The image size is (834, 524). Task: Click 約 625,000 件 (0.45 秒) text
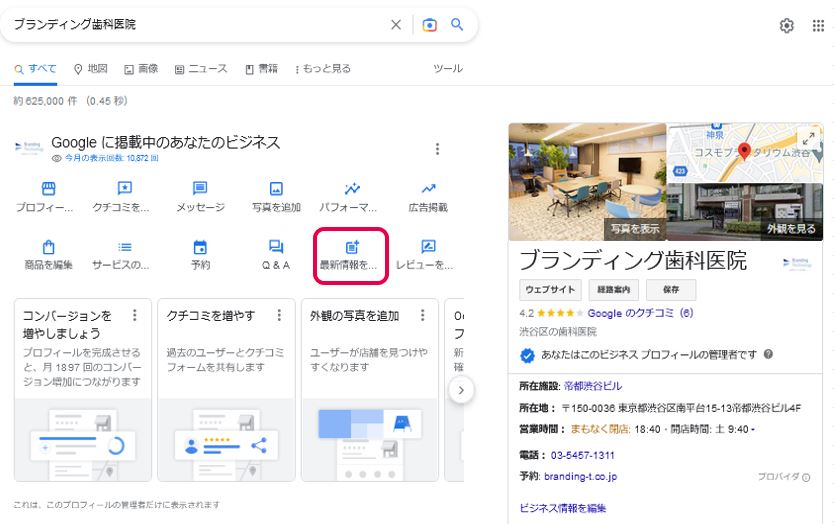tap(70, 101)
